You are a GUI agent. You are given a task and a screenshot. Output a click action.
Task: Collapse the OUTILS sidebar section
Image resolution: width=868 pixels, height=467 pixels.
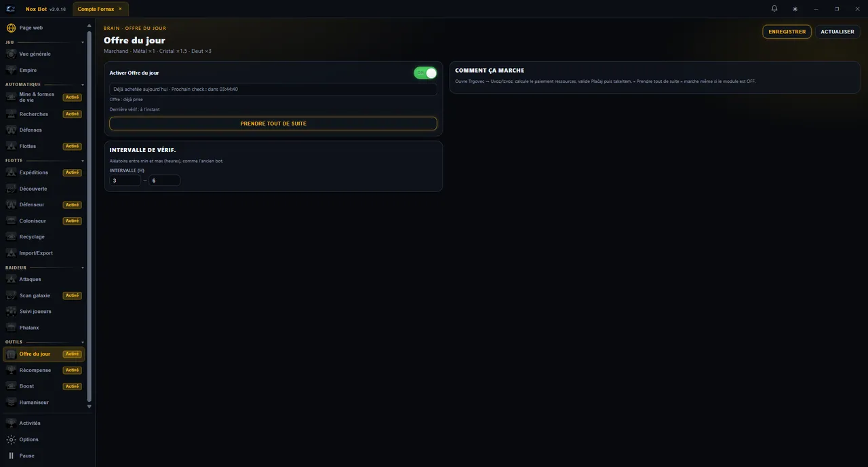(83, 342)
